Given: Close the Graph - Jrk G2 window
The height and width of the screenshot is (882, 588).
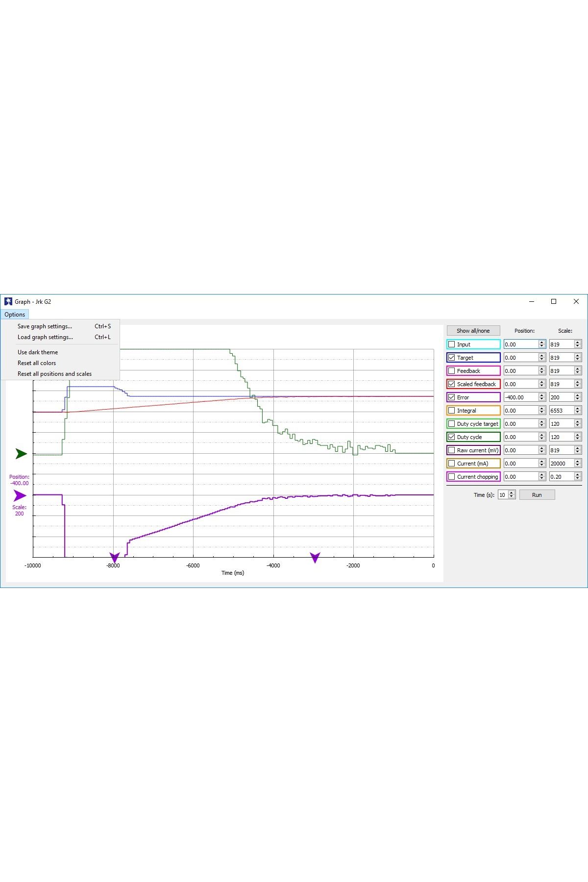Looking at the screenshot, I should [576, 301].
